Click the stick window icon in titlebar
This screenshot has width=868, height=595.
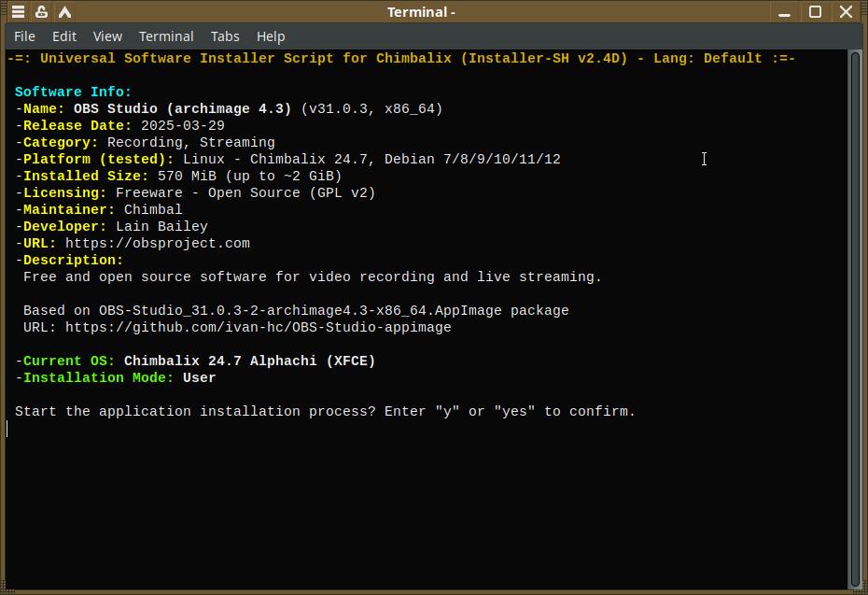41,12
